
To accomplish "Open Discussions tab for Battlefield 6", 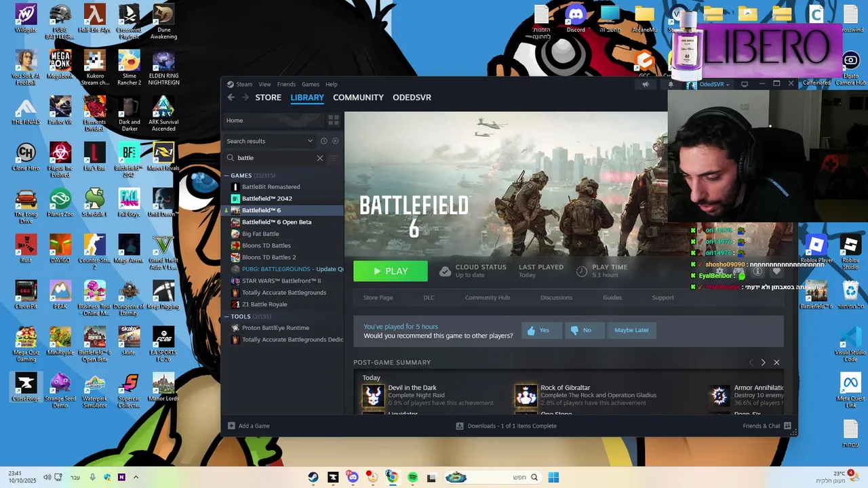I will (x=556, y=298).
